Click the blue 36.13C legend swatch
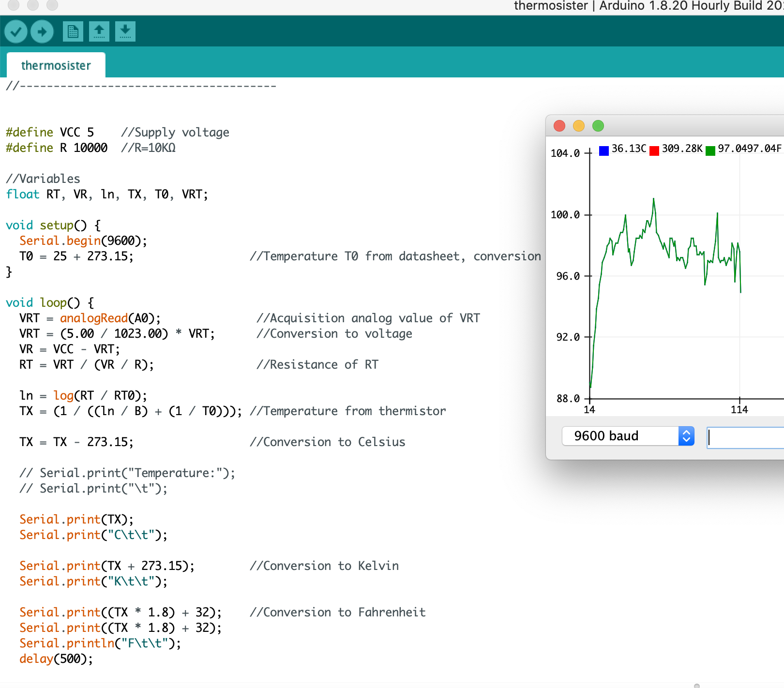 point(604,150)
